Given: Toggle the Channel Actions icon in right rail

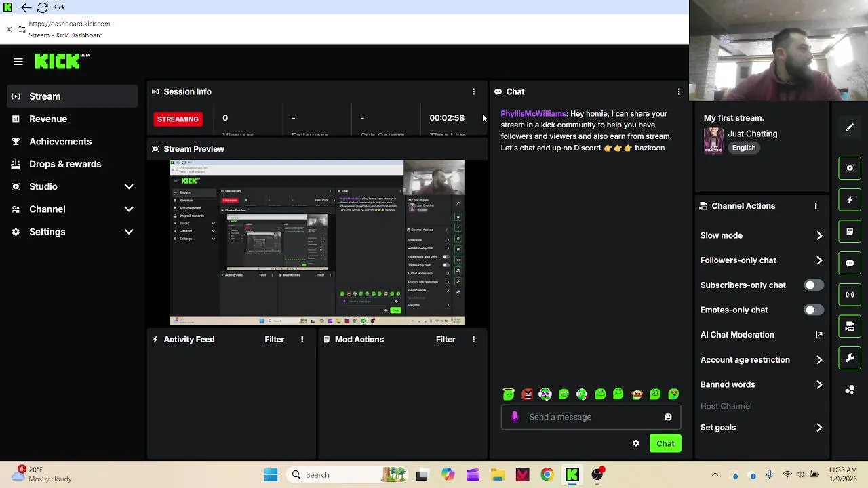Looking at the screenshot, I should click(850, 326).
